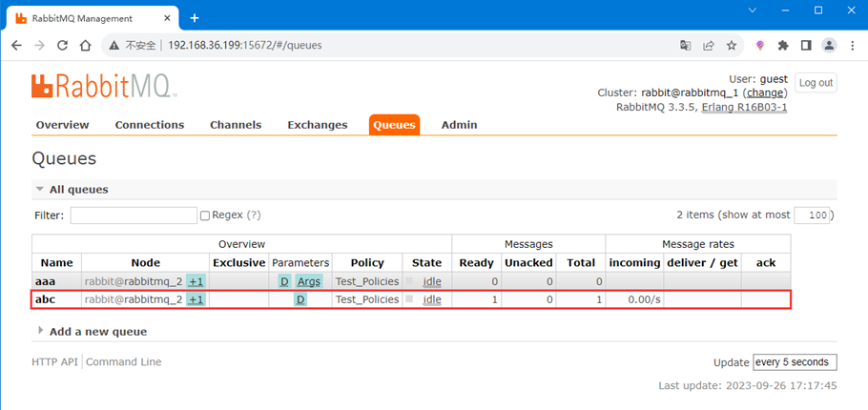This screenshot has height=410, width=868.
Task: Open the Admin tab
Action: [459, 125]
